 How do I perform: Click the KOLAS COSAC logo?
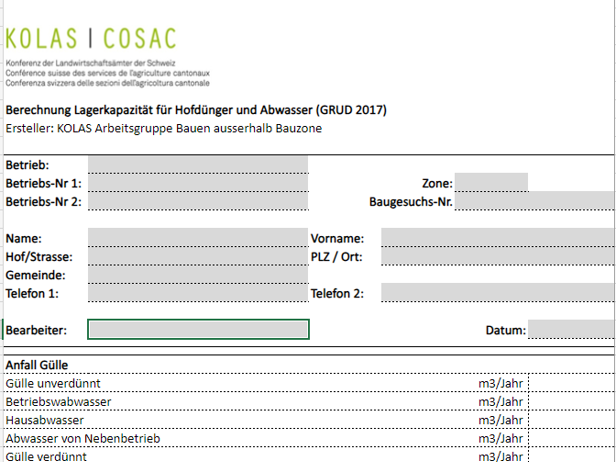(x=90, y=40)
